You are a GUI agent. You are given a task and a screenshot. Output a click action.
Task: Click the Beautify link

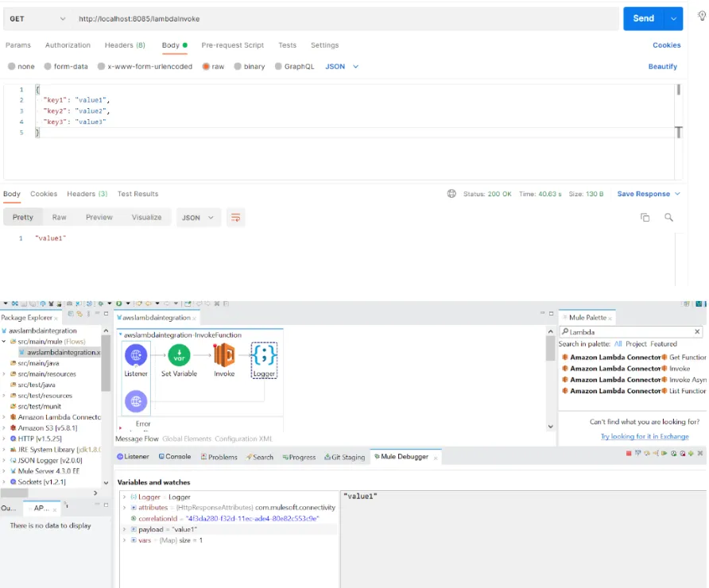click(662, 67)
